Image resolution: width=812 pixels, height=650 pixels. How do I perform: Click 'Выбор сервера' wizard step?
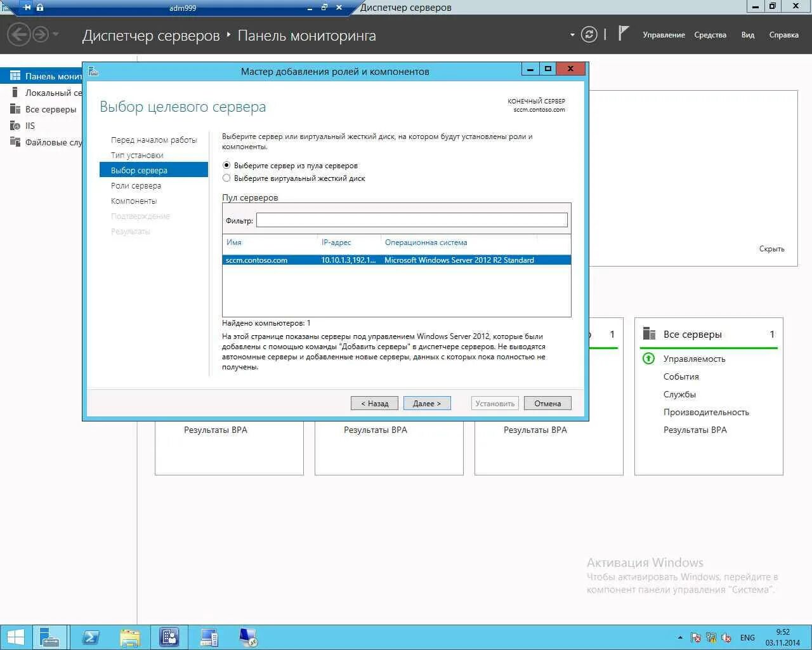coord(154,170)
